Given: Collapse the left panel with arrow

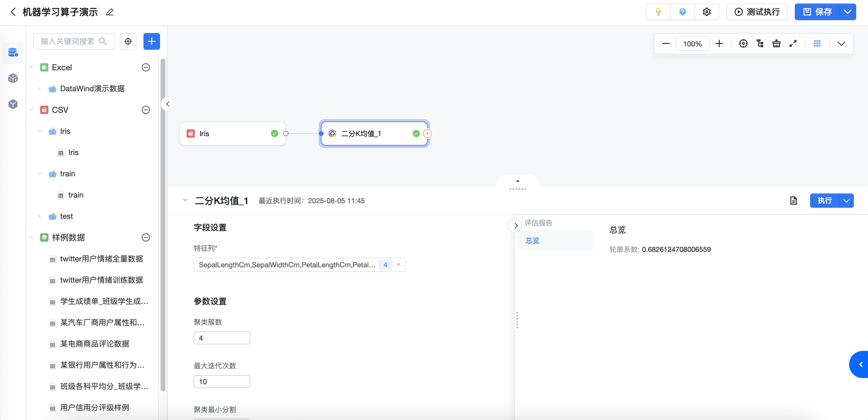Looking at the screenshot, I should point(168,104).
